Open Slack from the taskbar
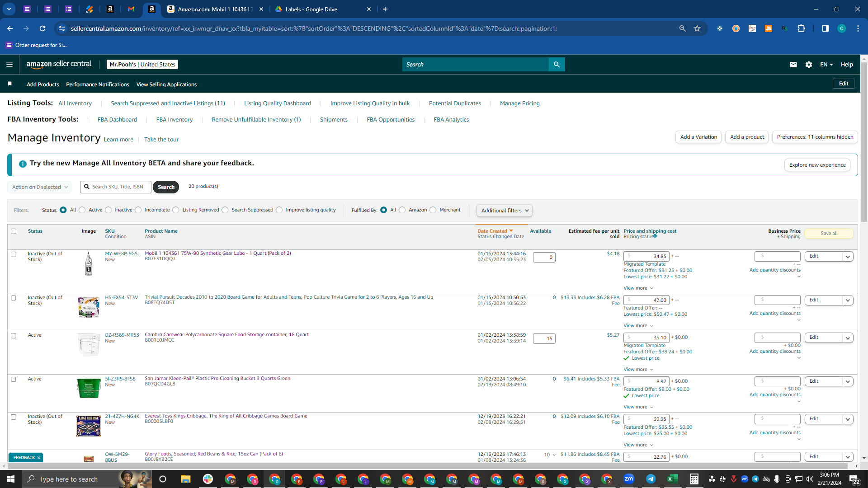 (208, 479)
